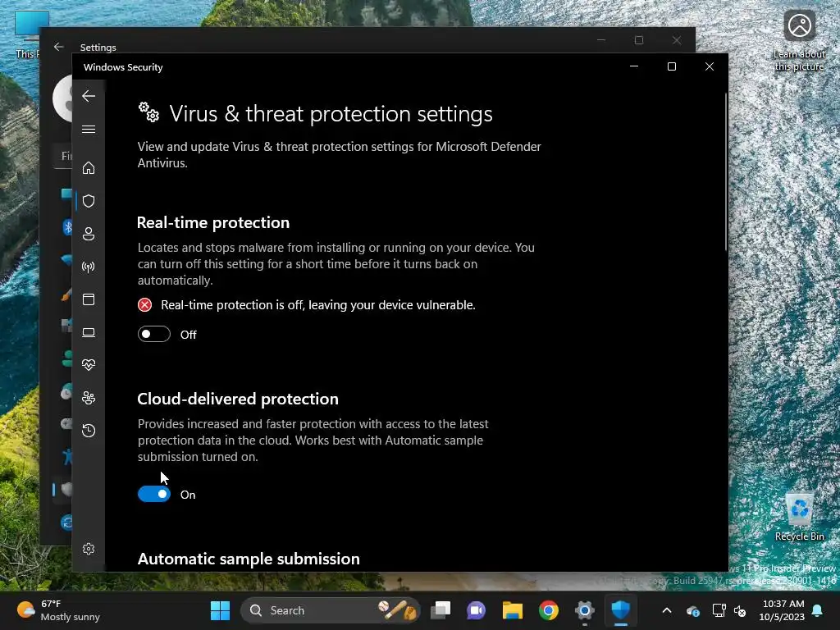840x630 pixels.
Task: Click the red error status icon
Action: click(144, 305)
